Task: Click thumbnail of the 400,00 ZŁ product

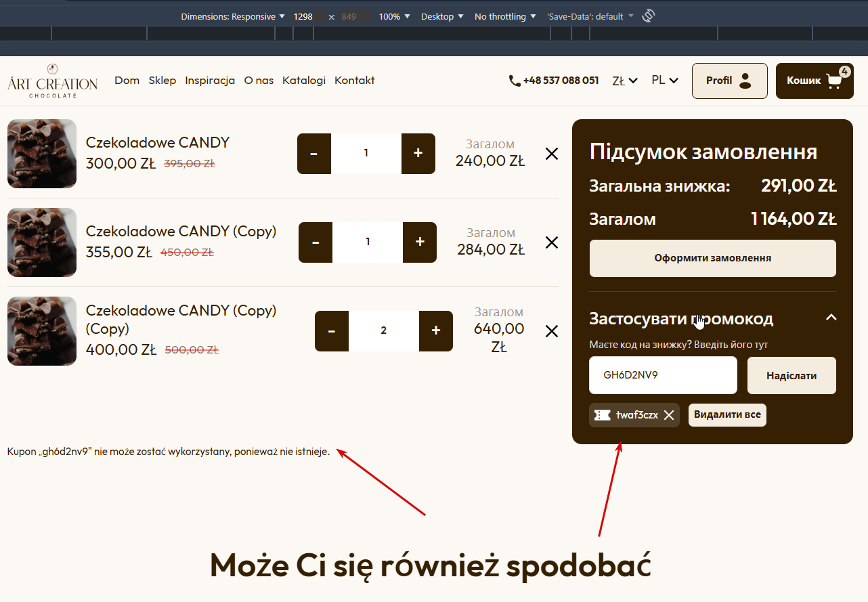Action: pos(42,331)
